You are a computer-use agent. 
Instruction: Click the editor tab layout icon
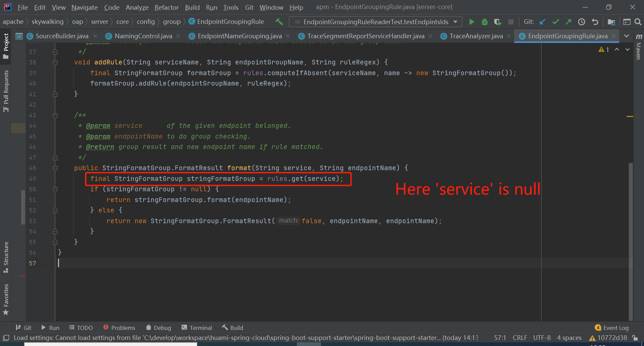[x=19, y=36]
